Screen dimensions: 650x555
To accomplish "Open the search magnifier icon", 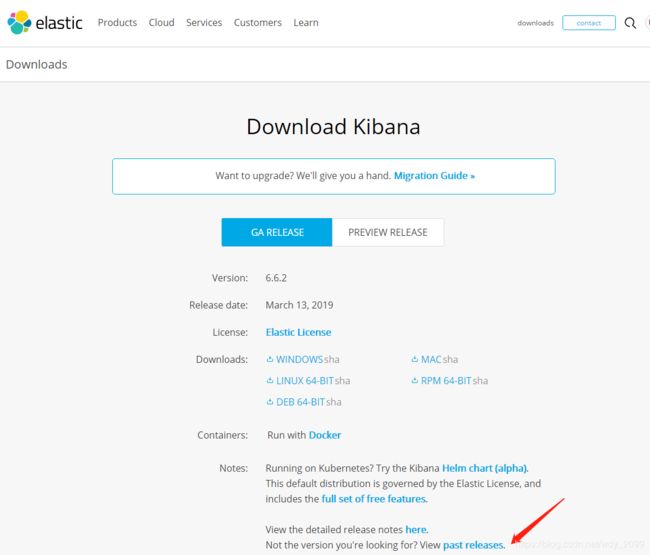I will pyautogui.click(x=630, y=23).
